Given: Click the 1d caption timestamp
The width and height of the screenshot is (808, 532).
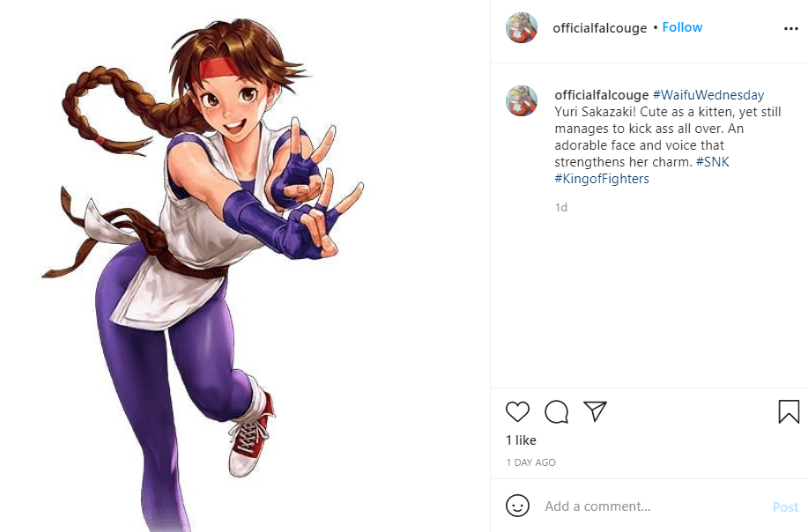Looking at the screenshot, I should [x=560, y=208].
